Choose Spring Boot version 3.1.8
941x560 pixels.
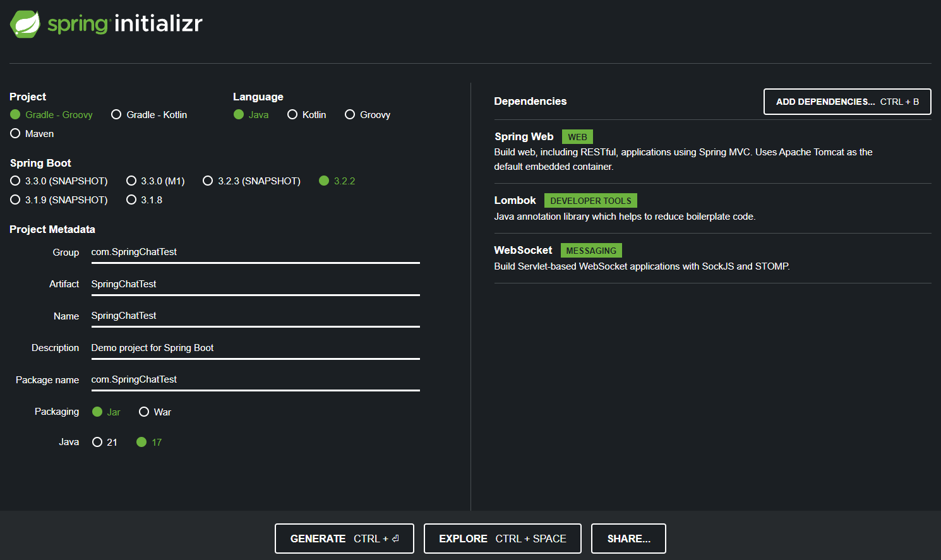pos(145,200)
